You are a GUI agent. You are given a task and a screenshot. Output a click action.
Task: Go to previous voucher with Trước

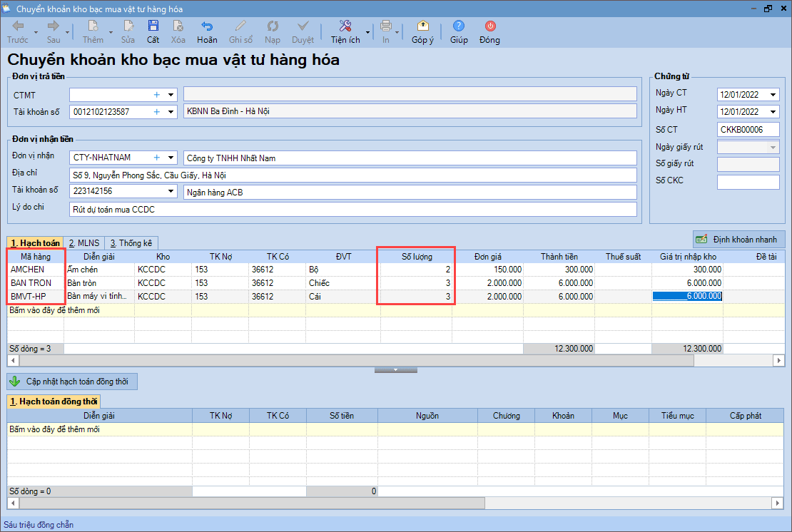[x=18, y=32]
